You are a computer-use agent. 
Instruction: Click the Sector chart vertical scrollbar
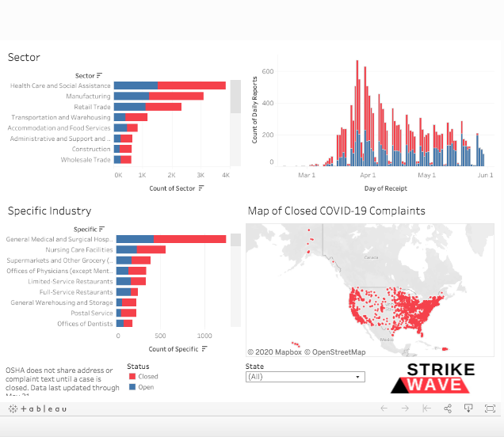235,95
